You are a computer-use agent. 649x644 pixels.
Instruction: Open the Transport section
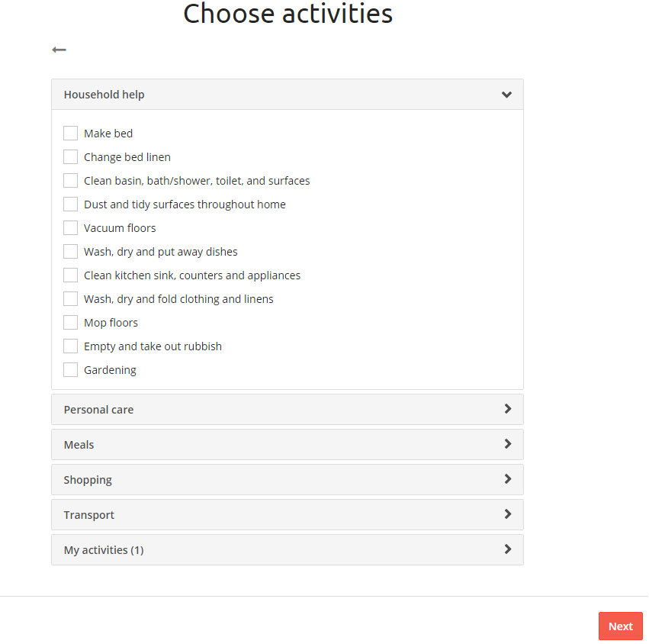coord(288,515)
